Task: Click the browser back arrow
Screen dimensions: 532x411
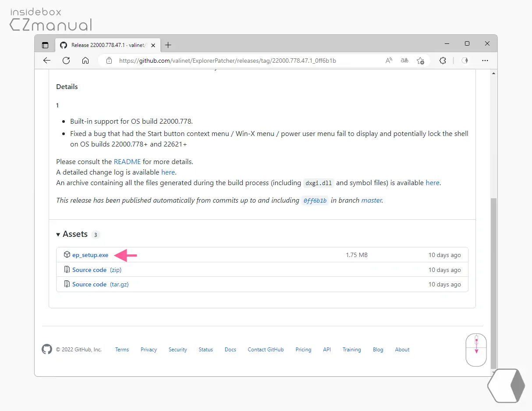Action: pos(47,61)
